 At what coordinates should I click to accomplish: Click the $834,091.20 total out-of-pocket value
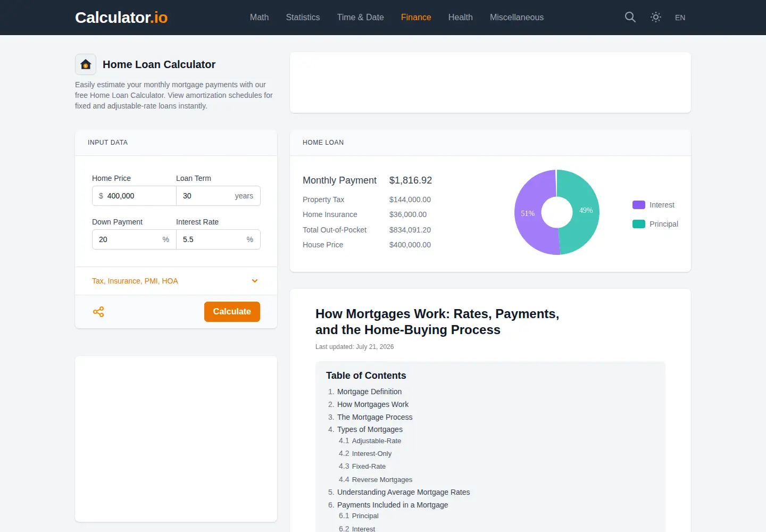[410, 230]
